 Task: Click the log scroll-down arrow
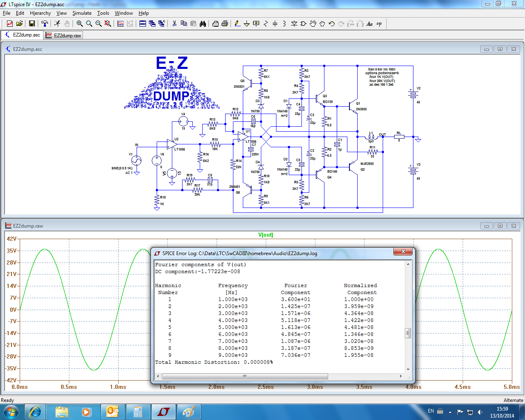pyautogui.click(x=408, y=369)
